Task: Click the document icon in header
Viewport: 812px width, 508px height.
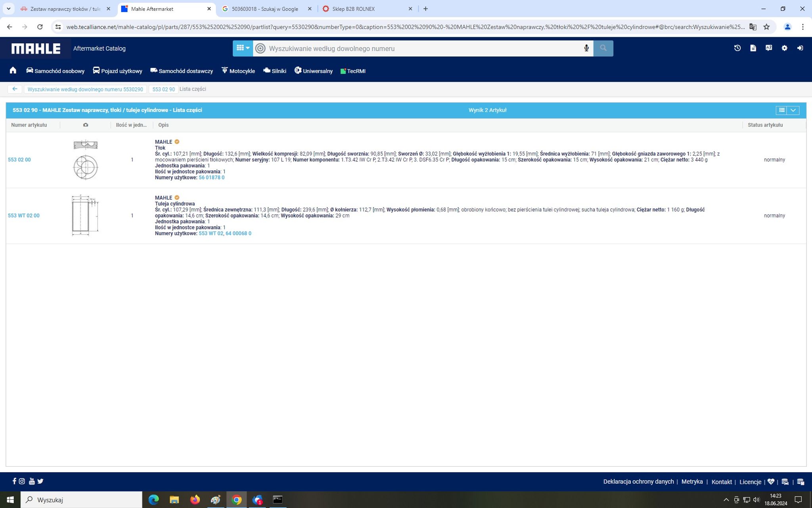Action: [753, 48]
